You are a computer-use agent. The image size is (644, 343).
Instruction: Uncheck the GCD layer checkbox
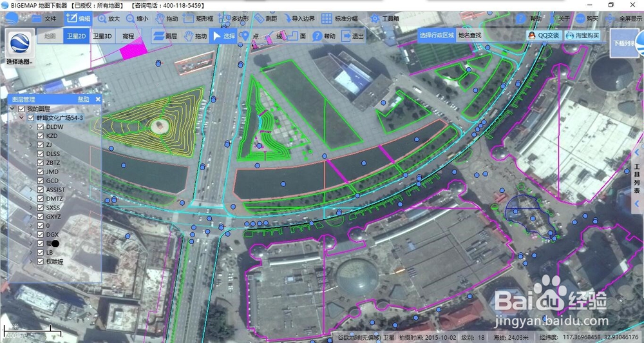pyautogui.click(x=40, y=181)
